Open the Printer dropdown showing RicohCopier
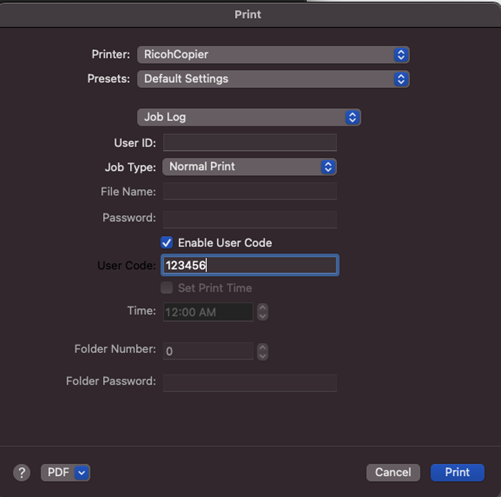This screenshot has height=497, width=501. point(273,55)
